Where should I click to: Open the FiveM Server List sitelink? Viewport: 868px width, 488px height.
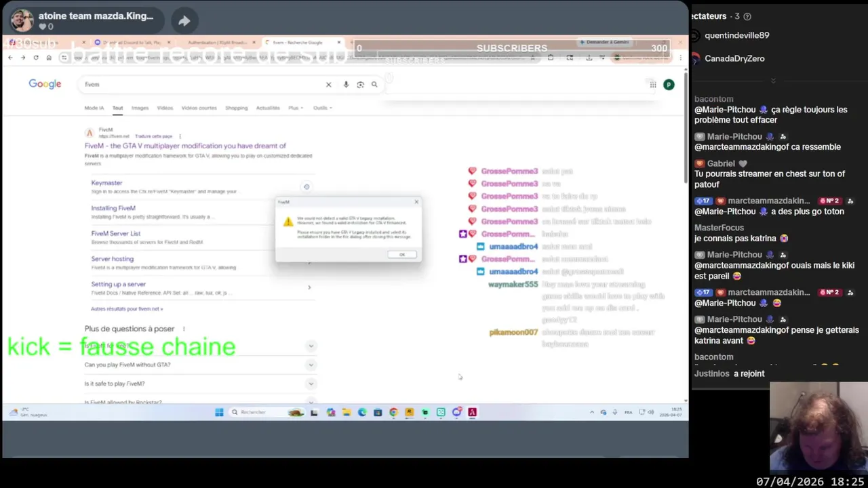click(x=116, y=233)
